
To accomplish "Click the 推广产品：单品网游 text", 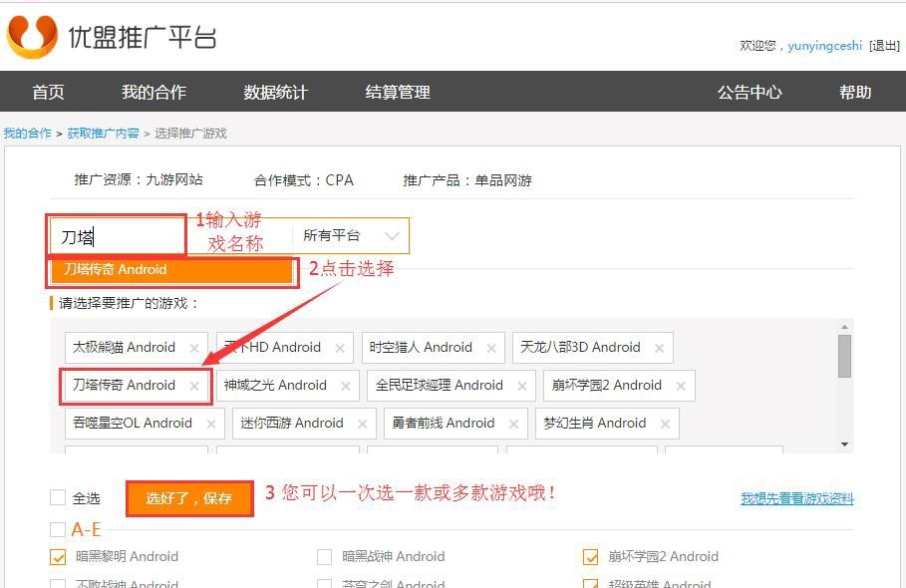I will 467,180.
